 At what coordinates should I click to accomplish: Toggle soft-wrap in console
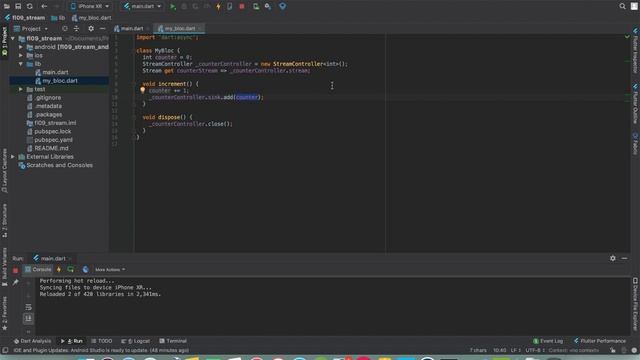tap(28, 307)
